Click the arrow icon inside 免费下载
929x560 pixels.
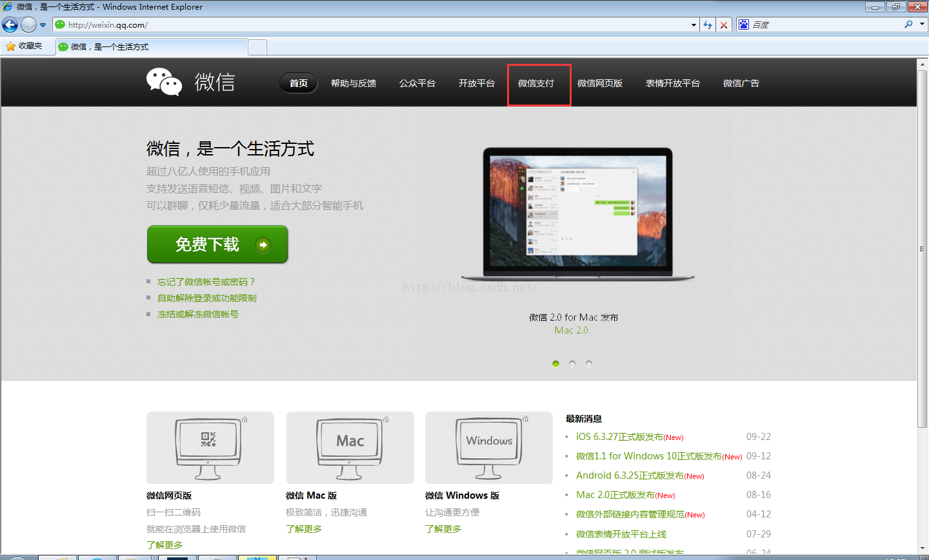pyautogui.click(x=263, y=245)
